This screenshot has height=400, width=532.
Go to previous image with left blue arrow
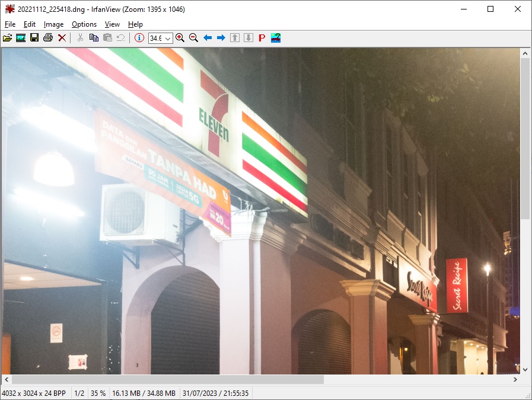coord(208,37)
